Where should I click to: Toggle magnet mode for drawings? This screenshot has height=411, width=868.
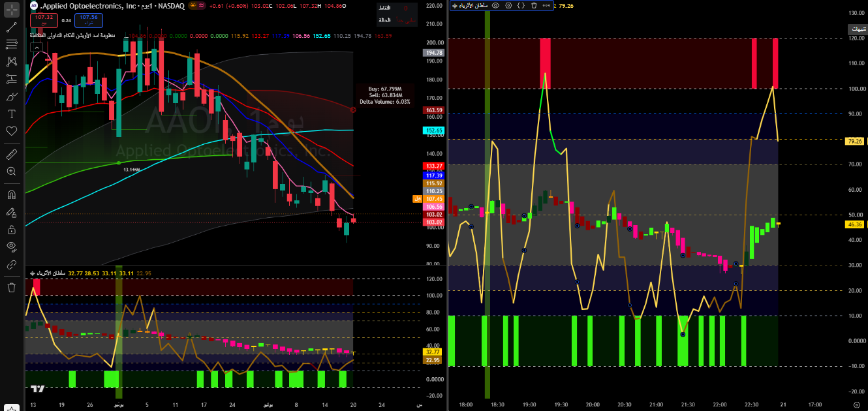tap(11, 194)
